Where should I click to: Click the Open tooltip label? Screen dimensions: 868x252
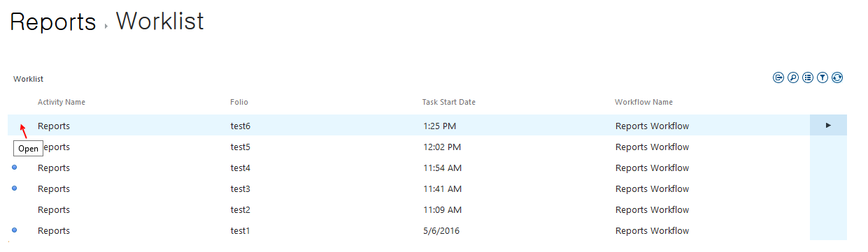(29, 149)
